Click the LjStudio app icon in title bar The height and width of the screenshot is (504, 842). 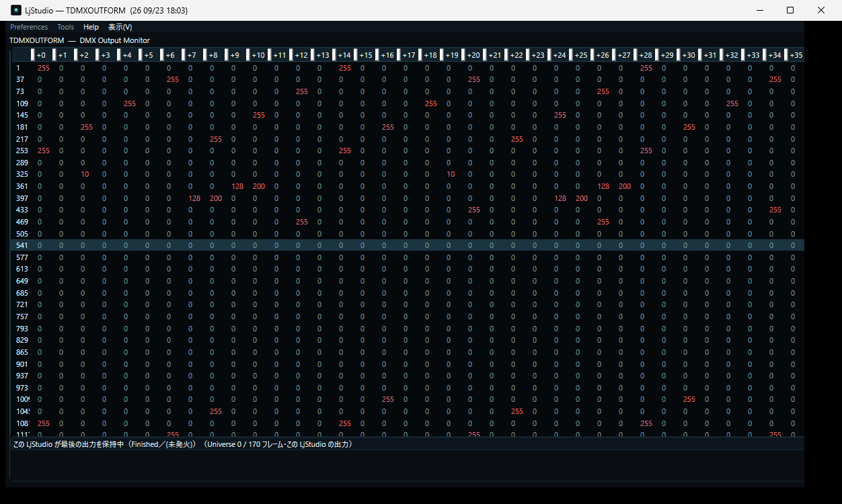coord(16,11)
